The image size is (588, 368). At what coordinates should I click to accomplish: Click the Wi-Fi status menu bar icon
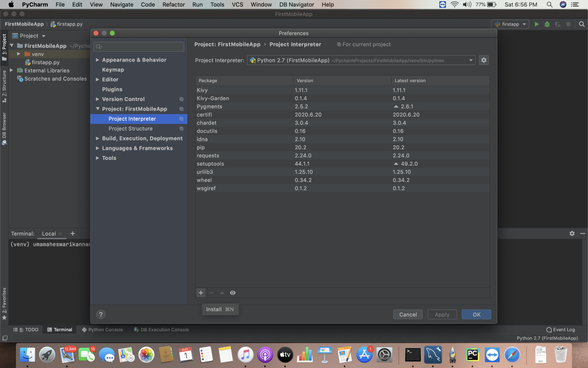coord(454,5)
